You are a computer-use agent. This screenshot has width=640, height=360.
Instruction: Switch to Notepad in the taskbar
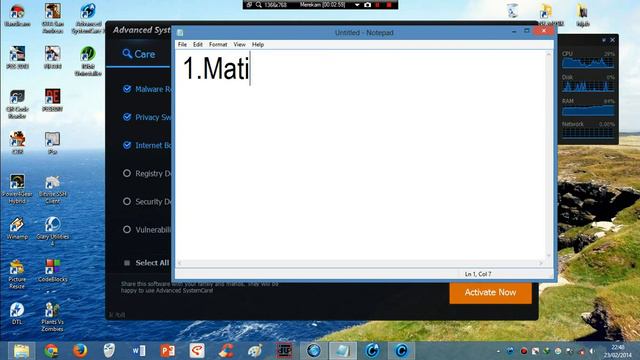click(342, 351)
